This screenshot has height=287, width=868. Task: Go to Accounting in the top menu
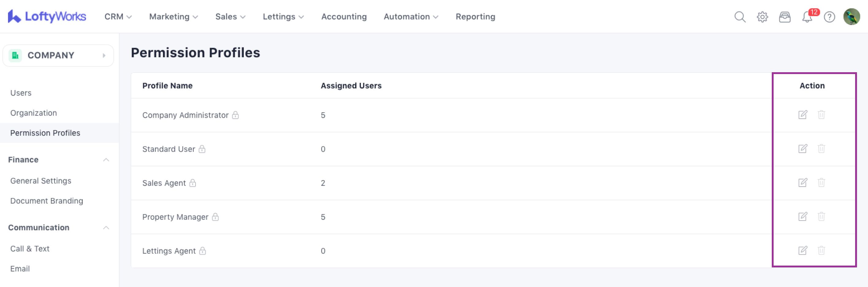point(344,17)
